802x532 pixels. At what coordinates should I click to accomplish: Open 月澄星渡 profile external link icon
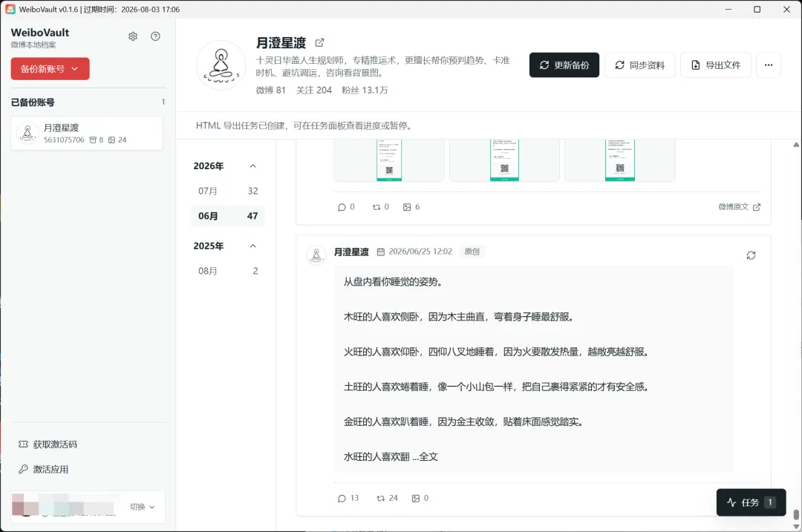[319, 43]
